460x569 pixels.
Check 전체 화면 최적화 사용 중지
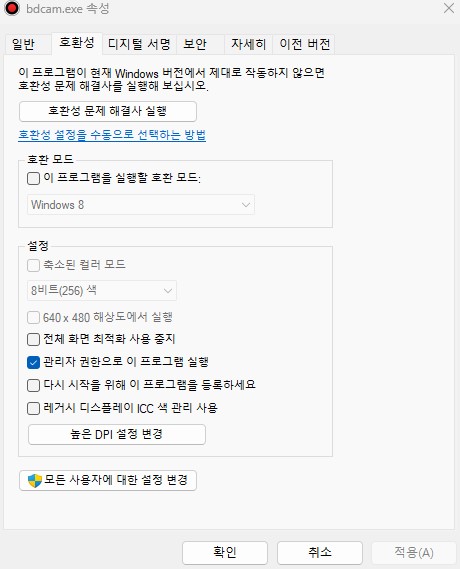(x=33, y=340)
